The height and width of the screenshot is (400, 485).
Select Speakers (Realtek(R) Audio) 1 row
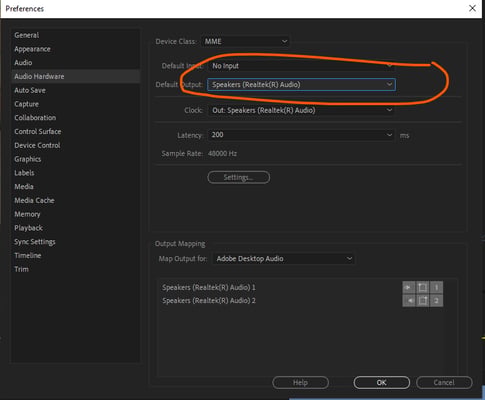pyautogui.click(x=209, y=287)
